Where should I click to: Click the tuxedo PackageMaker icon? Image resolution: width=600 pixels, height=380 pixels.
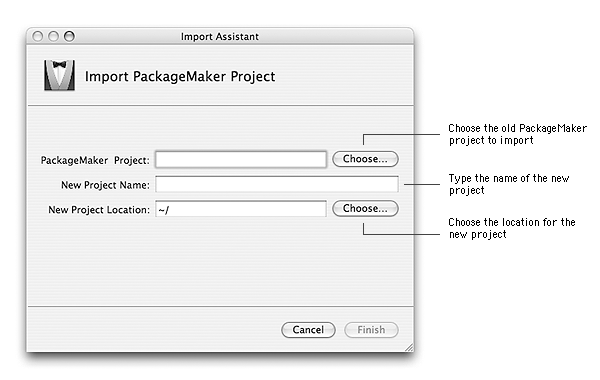point(59,75)
